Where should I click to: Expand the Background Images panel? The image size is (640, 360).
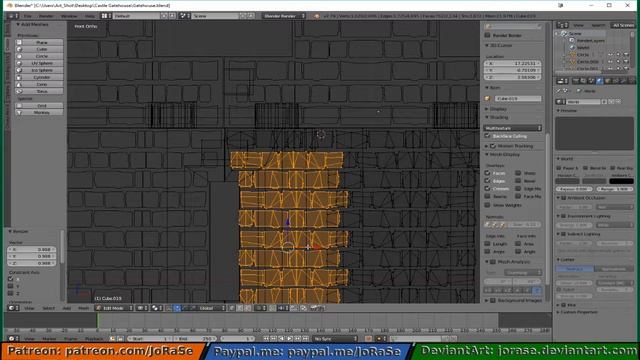coord(487,300)
